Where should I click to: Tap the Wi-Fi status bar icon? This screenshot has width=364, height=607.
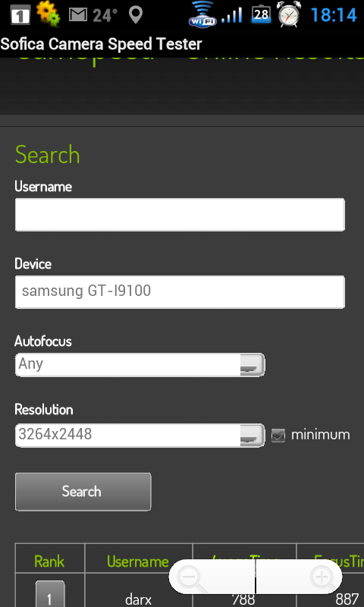click(203, 14)
